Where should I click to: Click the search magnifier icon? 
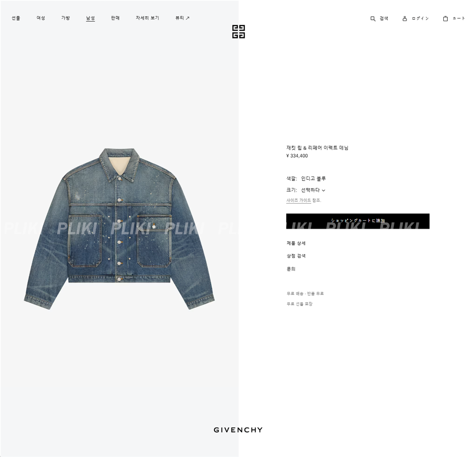pyautogui.click(x=373, y=19)
